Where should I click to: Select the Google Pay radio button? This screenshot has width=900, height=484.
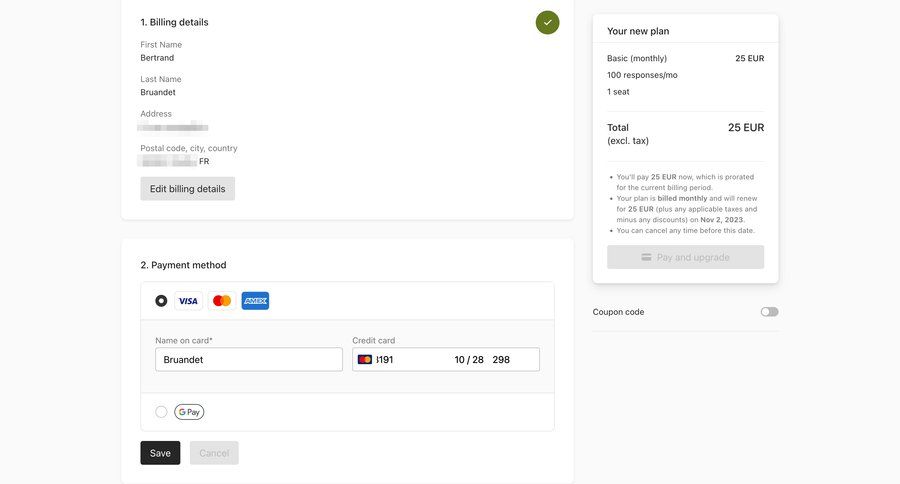point(161,412)
